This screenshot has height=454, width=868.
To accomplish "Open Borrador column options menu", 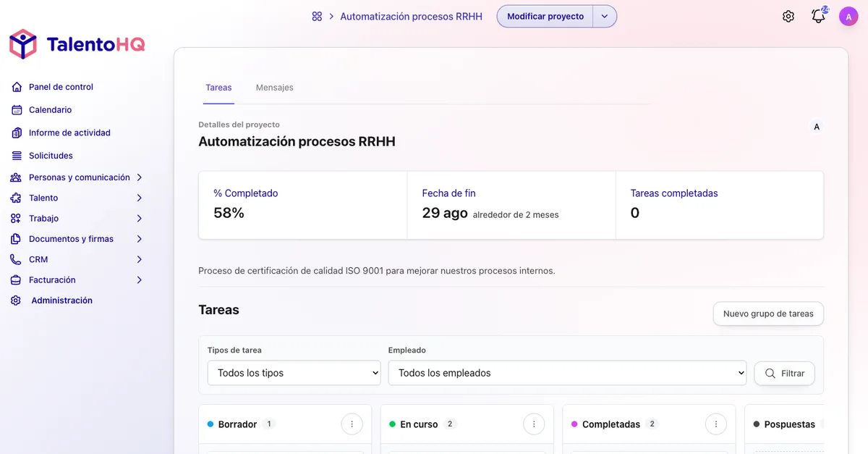I will tap(352, 424).
